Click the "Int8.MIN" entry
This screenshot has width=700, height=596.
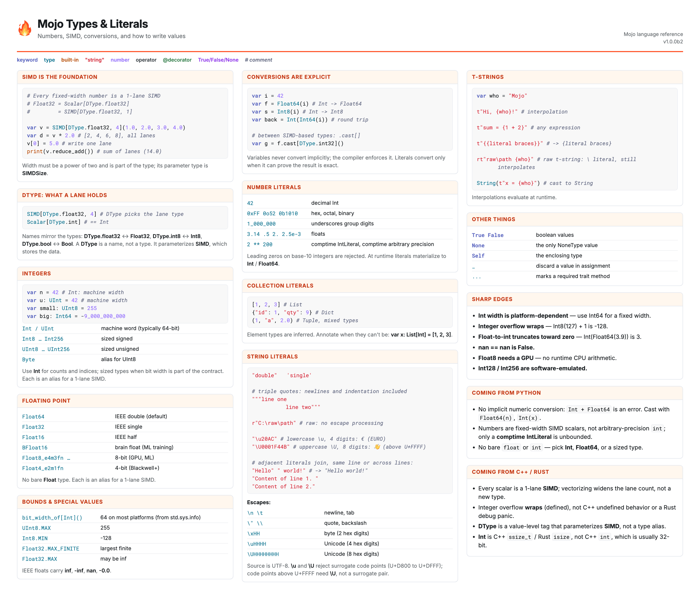tap(35, 538)
